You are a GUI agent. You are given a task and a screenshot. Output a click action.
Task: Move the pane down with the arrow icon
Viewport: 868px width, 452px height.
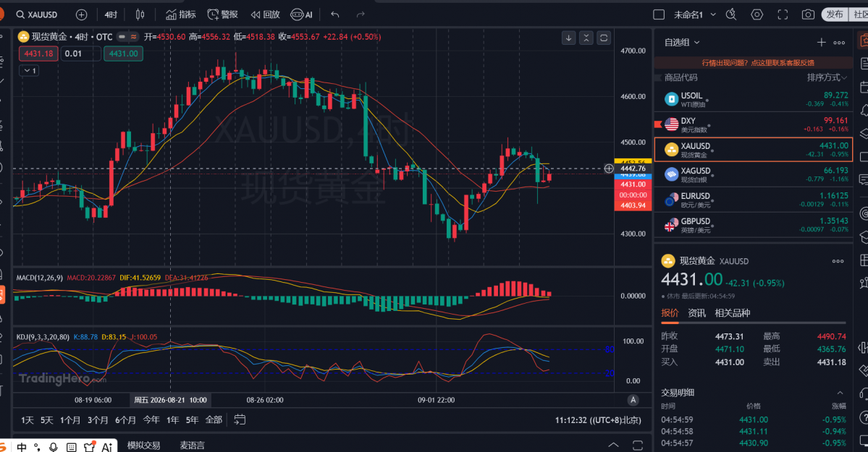coord(568,38)
